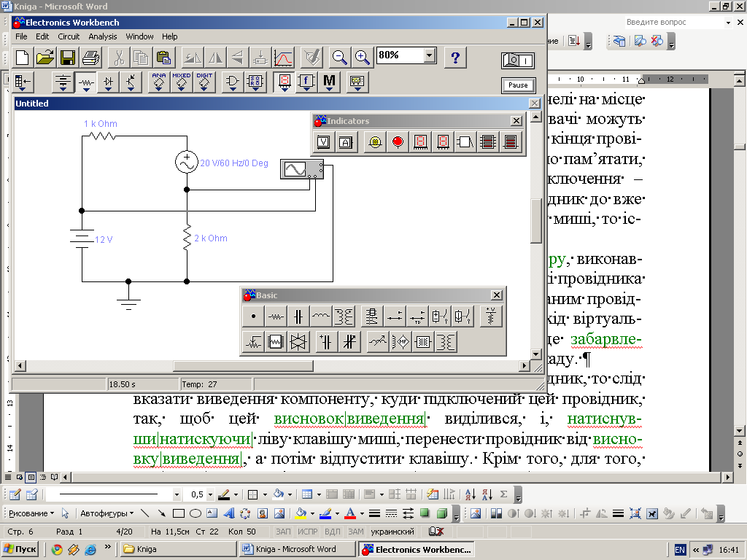The image size is (747, 560).
Task: Click the Help question mark icon
Action: (455, 58)
